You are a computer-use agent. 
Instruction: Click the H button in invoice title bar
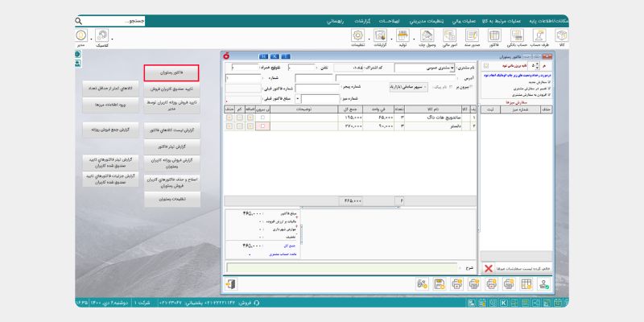pos(263,56)
